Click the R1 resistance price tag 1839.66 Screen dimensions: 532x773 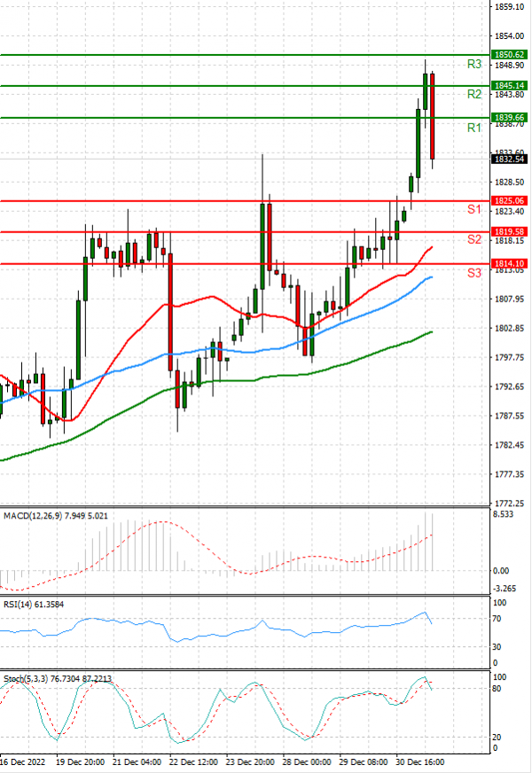point(509,117)
